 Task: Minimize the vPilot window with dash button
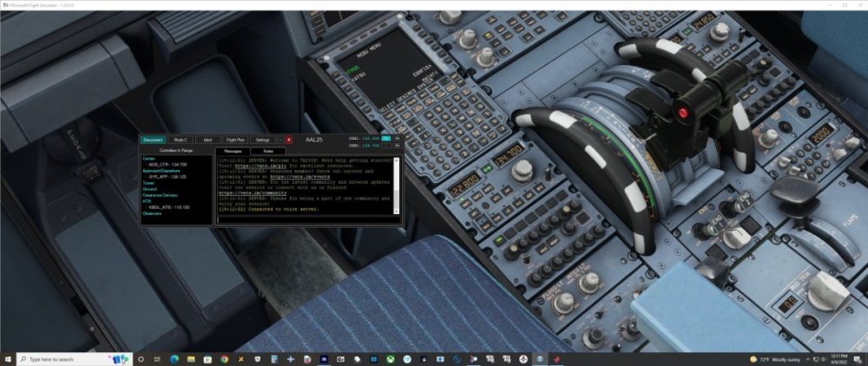(x=280, y=140)
